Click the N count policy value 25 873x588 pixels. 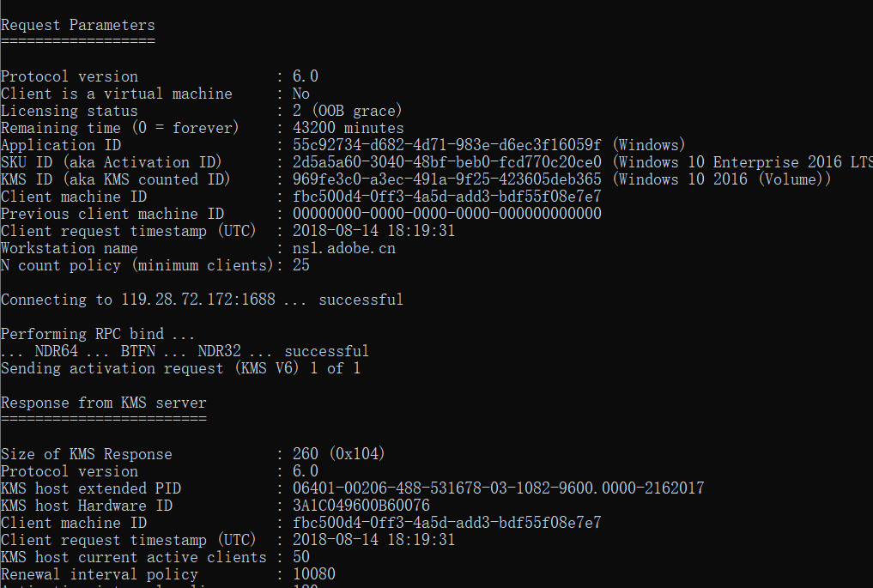pyautogui.click(x=301, y=265)
